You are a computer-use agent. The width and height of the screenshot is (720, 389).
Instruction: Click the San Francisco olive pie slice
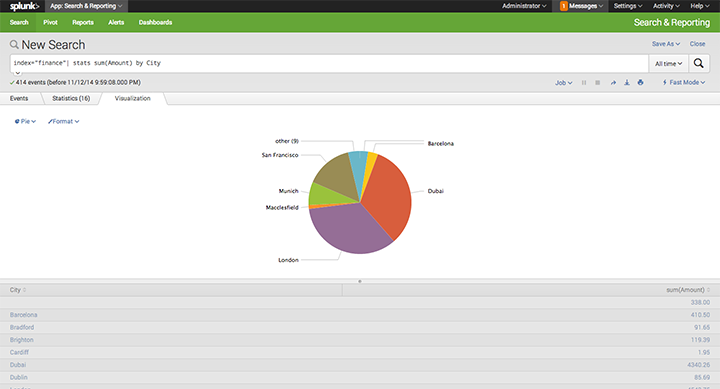(338, 177)
